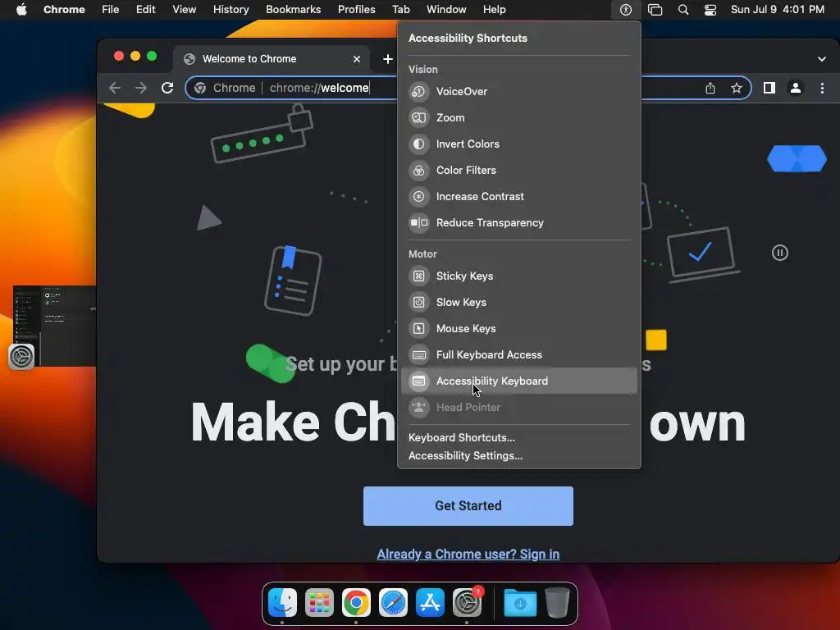Enable Increase Contrast option
Image resolution: width=840 pixels, height=630 pixels.
pos(518,196)
